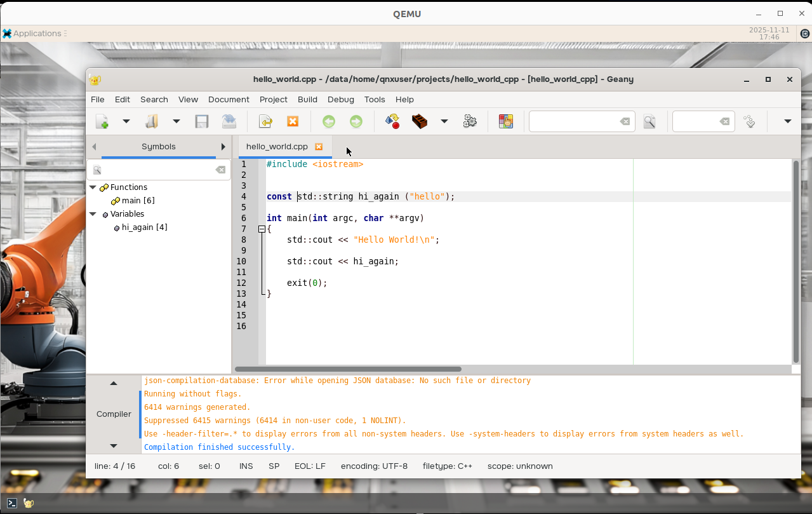Collapse the Variables tree node
The width and height of the screenshot is (812, 514).
(93, 214)
